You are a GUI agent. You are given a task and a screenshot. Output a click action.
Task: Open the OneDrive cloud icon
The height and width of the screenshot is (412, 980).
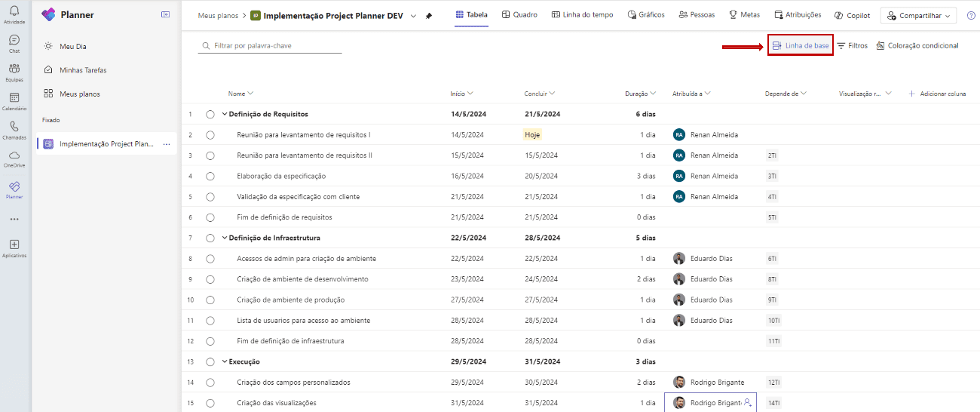14,155
